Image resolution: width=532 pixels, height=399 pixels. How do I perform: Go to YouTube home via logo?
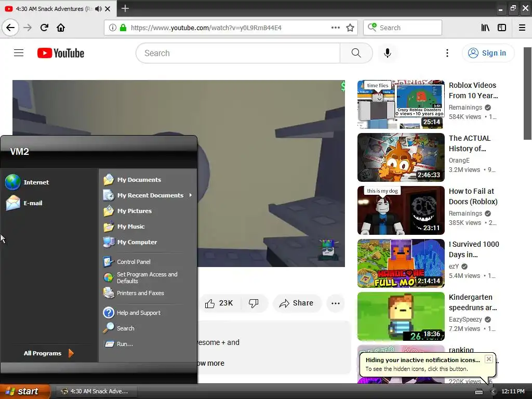(61, 53)
